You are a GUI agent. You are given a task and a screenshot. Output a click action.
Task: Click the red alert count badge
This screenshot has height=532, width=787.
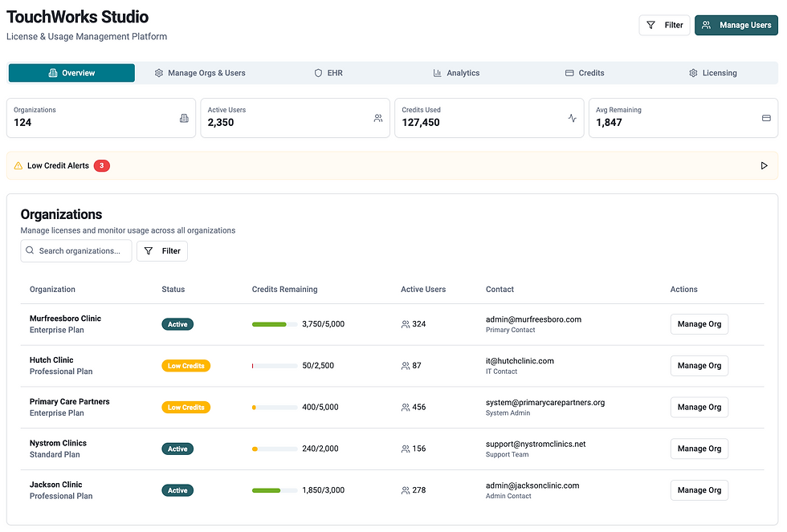[101, 166]
